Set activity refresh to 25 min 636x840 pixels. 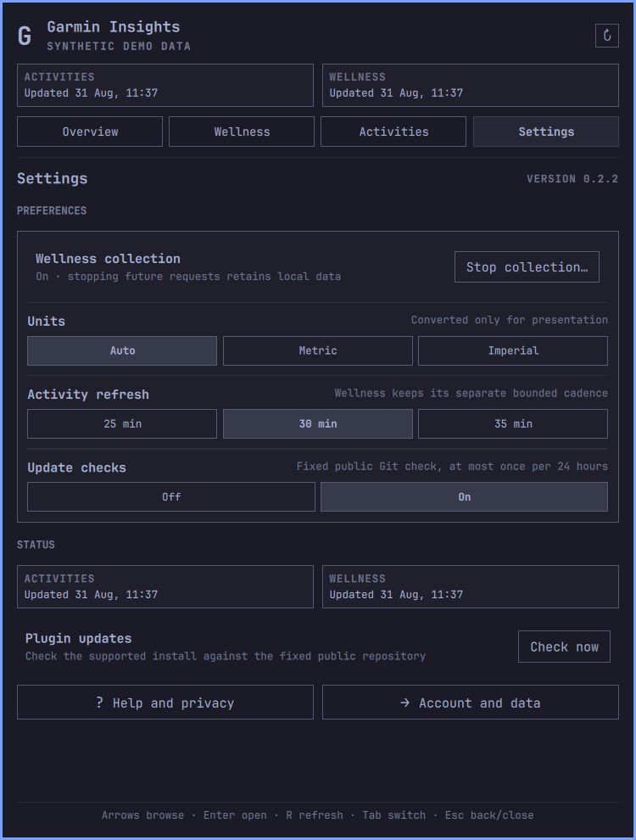click(122, 423)
